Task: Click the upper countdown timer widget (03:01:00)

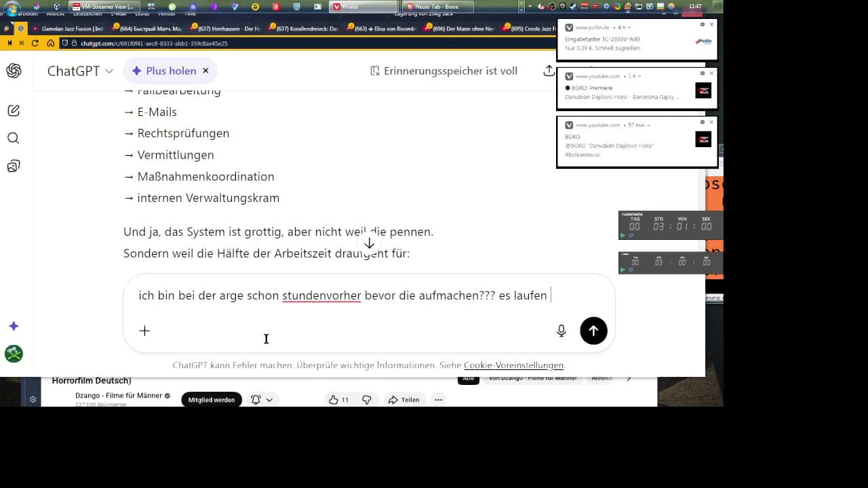Action: point(671,226)
